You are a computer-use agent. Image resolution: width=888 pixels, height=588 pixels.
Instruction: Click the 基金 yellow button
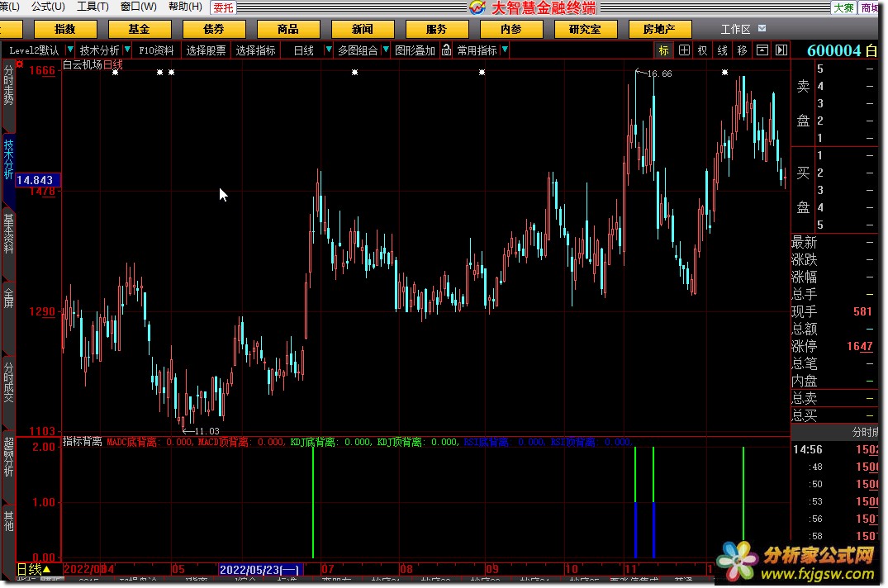pos(140,29)
